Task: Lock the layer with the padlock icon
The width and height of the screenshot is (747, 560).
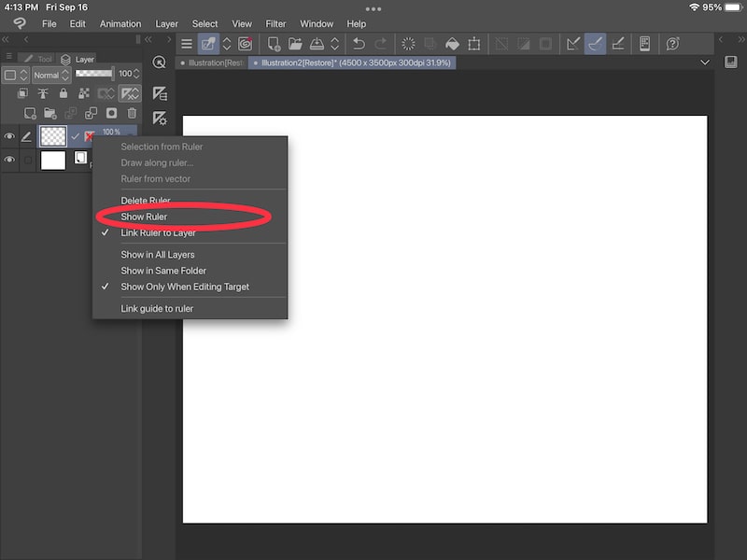Action: tap(64, 92)
